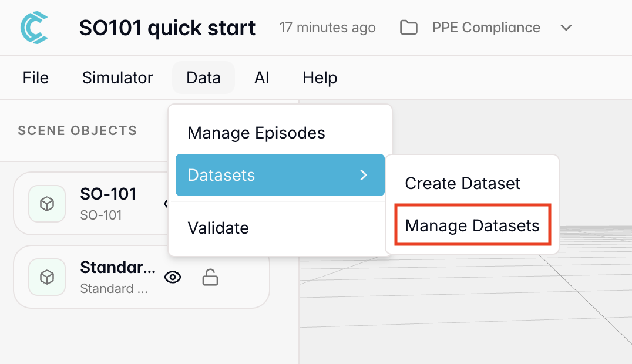Open the Help menu
Screen dimensions: 632x364
pyautogui.click(x=320, y=78)
